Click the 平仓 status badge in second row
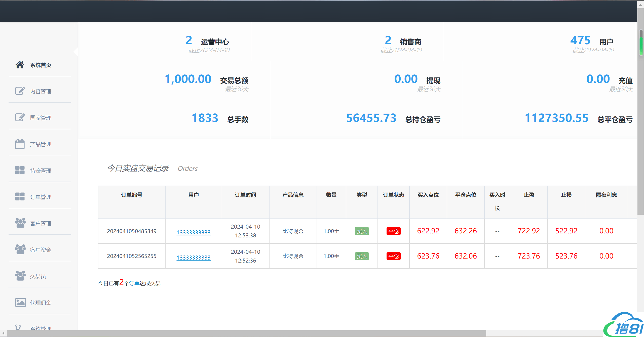The image size is (644, 337). point(393,256)
